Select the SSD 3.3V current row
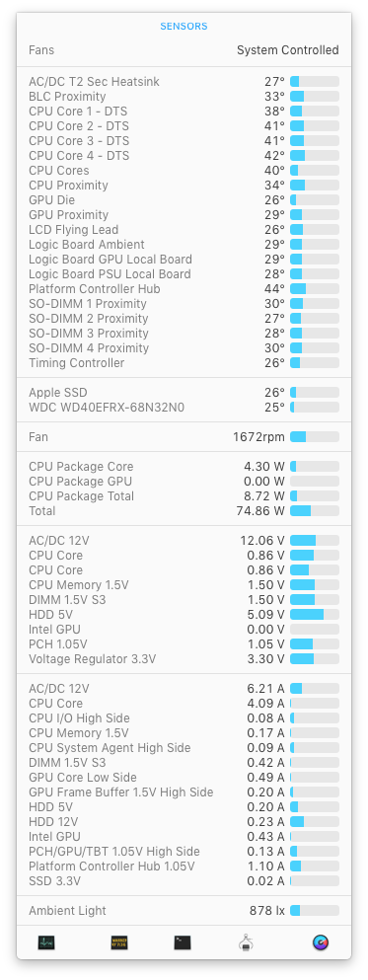Screen dimensions: 368x980 (184, 881)
